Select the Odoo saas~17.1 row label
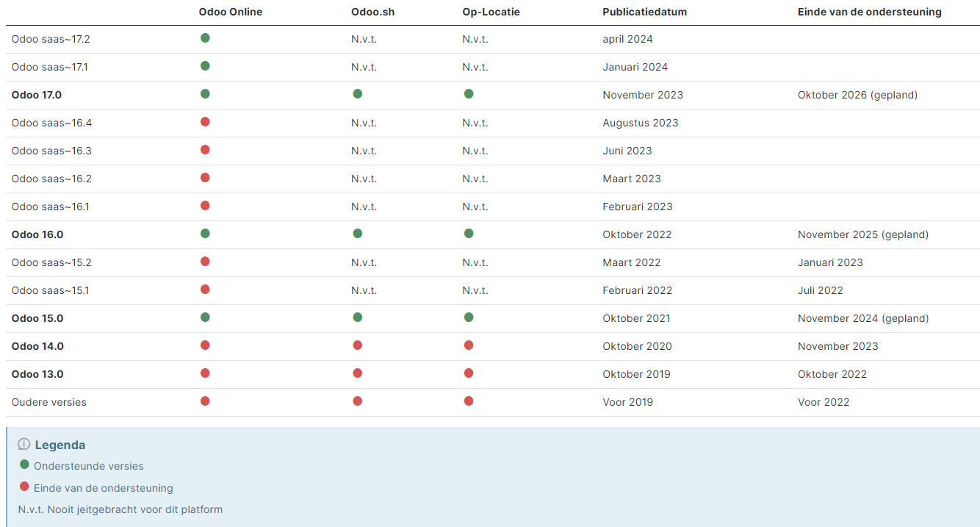 click(50, 67)
